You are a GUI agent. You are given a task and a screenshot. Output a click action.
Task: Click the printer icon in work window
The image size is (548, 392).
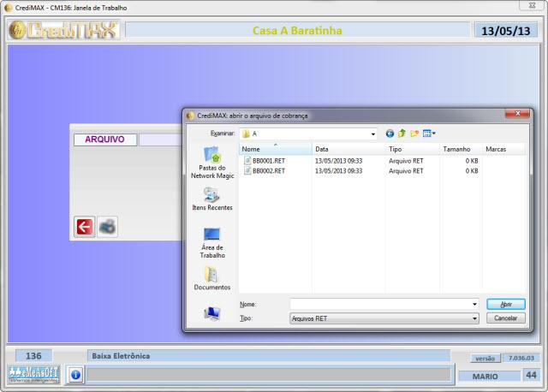click(107, 226)
